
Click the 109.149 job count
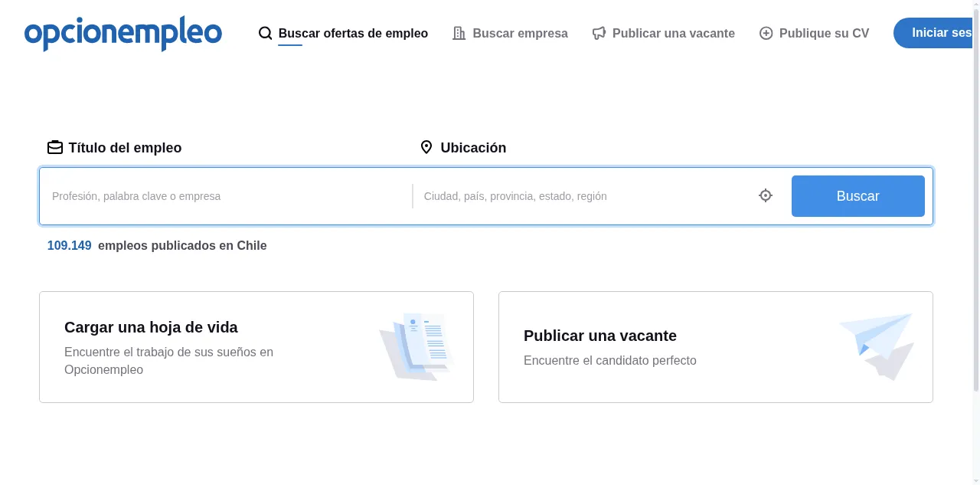(70, 245)
